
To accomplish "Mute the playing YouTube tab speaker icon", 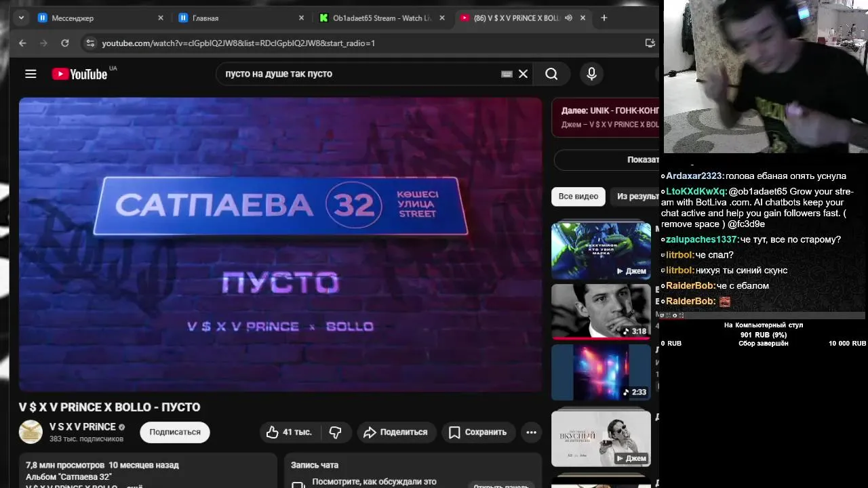I will [568, 18].
